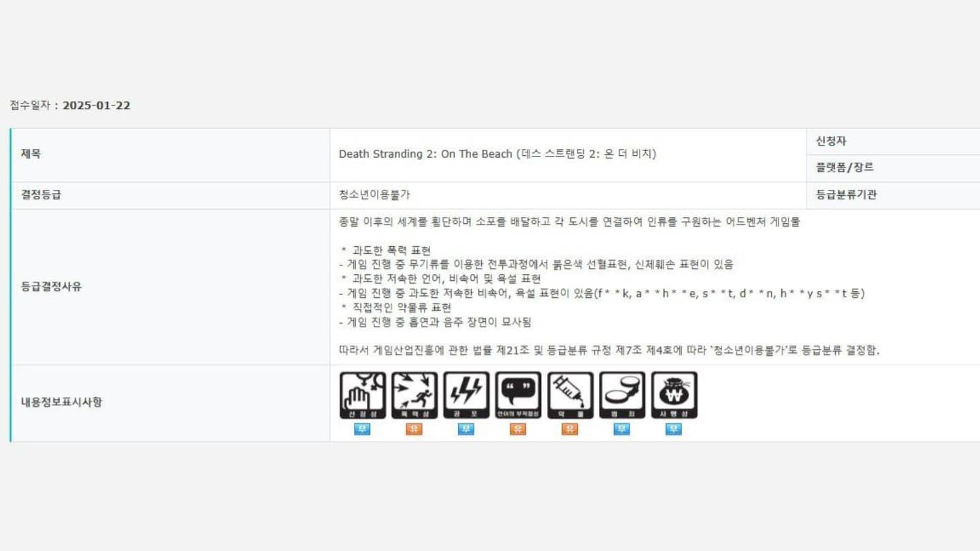Click the Death Stranding 2 title text
Image resolution: width=980 pixels, height=551 pixels.
pos(497,154)
